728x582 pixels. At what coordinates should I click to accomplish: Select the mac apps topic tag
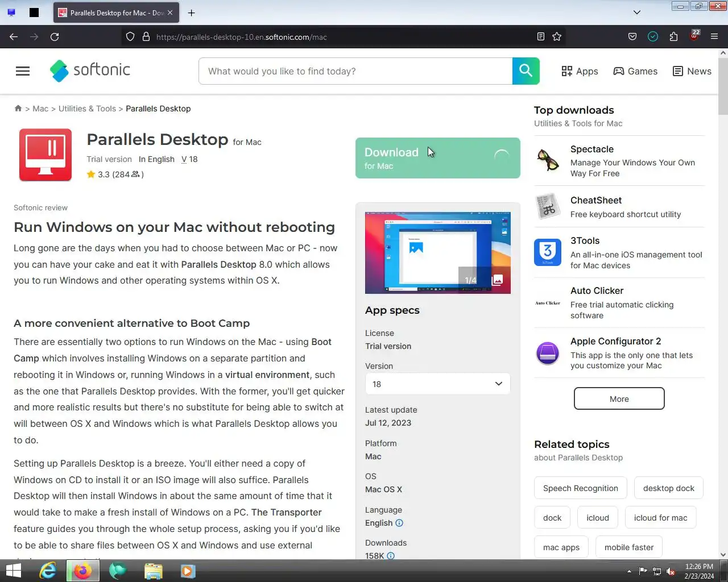561,547
